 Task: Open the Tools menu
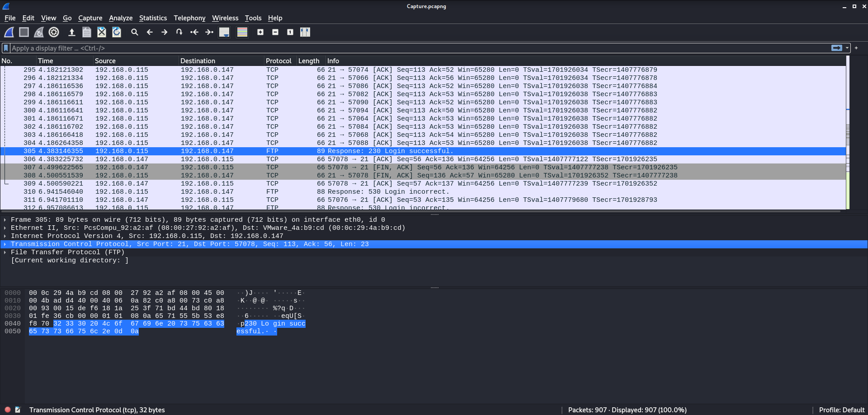pyautogui.click(x=253, y=18)
